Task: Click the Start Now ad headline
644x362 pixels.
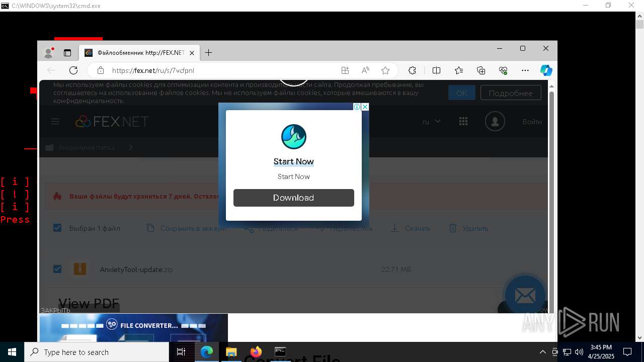Action: 294,161
